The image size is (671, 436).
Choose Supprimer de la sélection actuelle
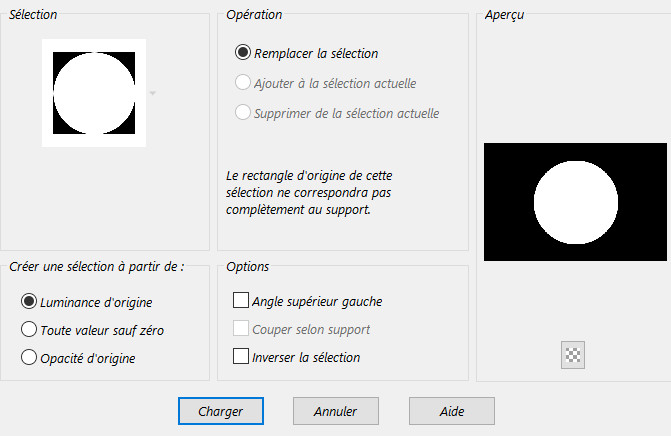(x=243, y=112)
